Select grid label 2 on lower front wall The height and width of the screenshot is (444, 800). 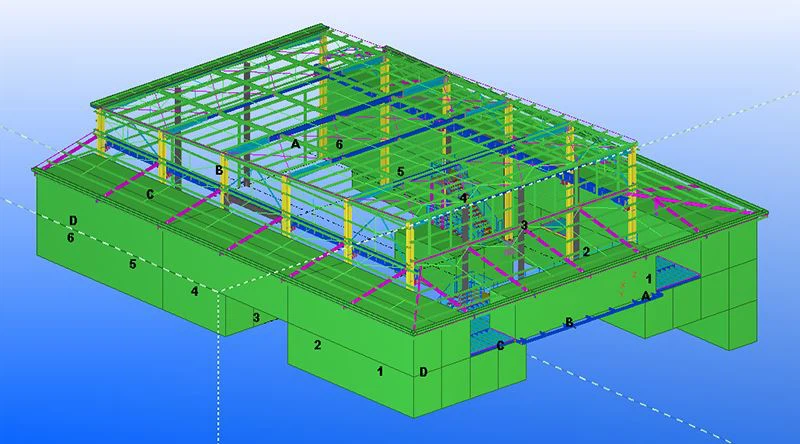(x=317, y=345)
